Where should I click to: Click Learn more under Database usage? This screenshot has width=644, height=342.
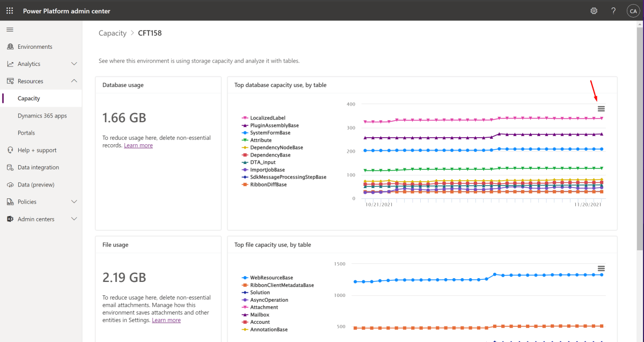point(138,145)
